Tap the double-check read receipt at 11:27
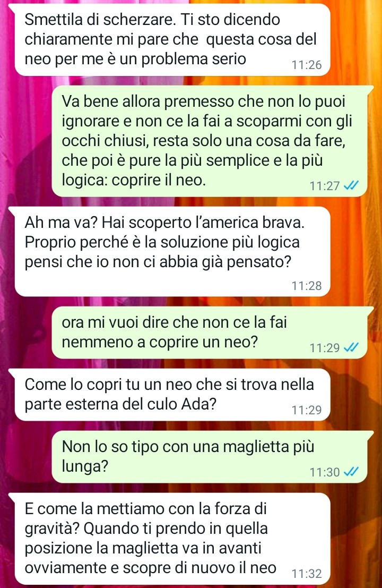Image resolution: width=382 pixels, height=588 pixels. [x=351, y=185]
